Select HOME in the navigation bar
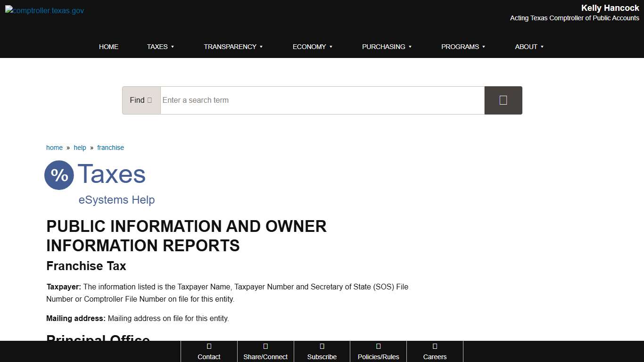The height and width of the screenshot is (362, 644). tap(108, 47)
